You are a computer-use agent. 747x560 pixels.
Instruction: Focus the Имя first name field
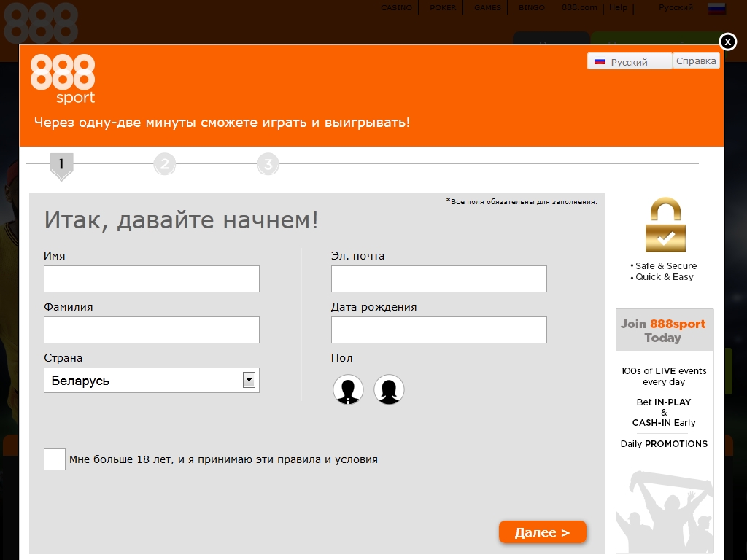click(x=152, y=279)
